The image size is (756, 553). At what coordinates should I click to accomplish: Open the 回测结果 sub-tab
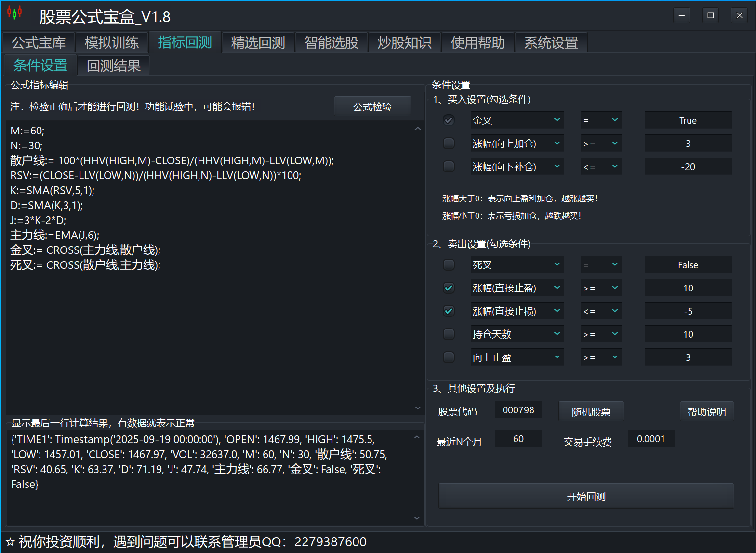[114, 66]
